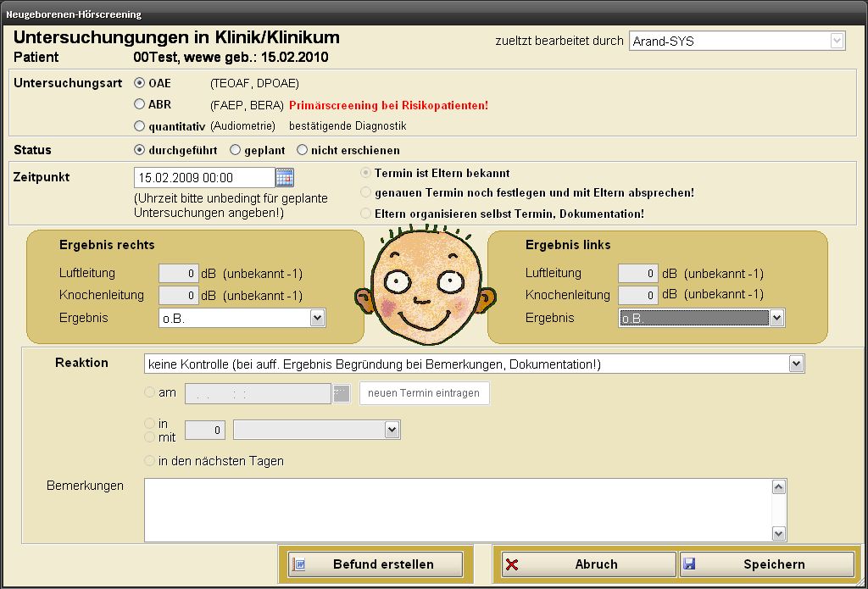Mark status as nicht erschienen
Viewport: 868px width, 589px height.
pyautogui.click(x=302, y=150)
